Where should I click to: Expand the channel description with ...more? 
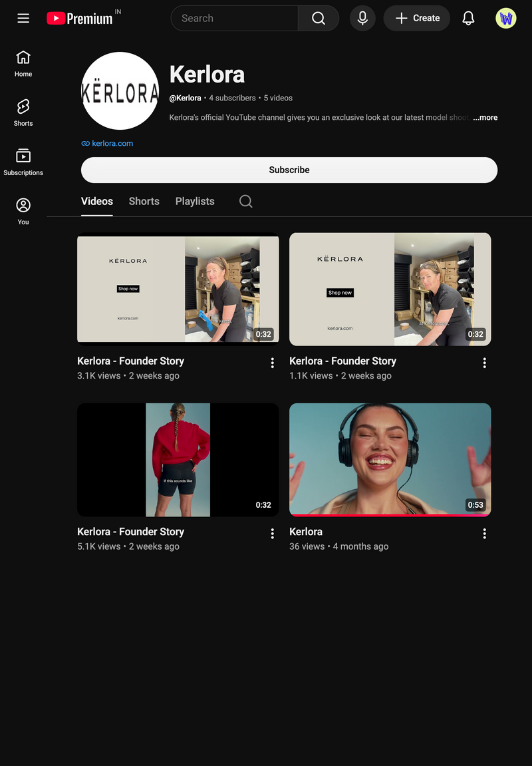pyautogui.click(x=485, y=117)
